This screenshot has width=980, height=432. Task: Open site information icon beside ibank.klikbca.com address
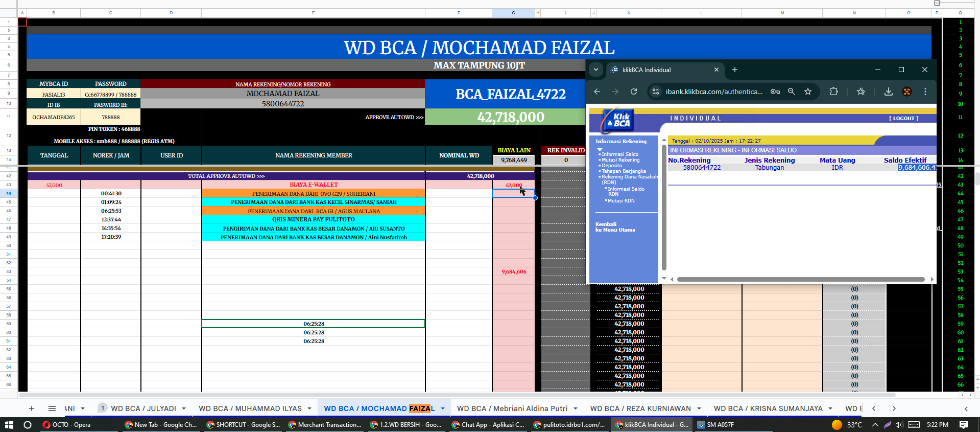pos(656,92)
